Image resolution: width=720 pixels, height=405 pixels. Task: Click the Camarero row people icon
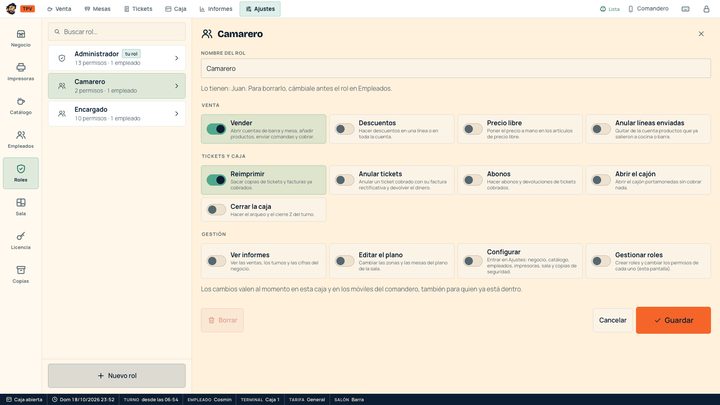(x=62, y=86)
